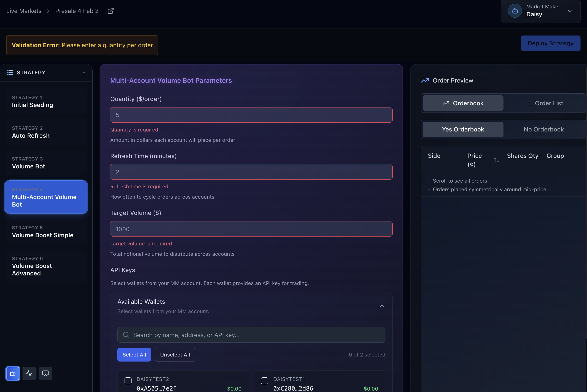Click the Deploy Strategy button
Viewport: 587px width, 392px height.
(550, 43)
